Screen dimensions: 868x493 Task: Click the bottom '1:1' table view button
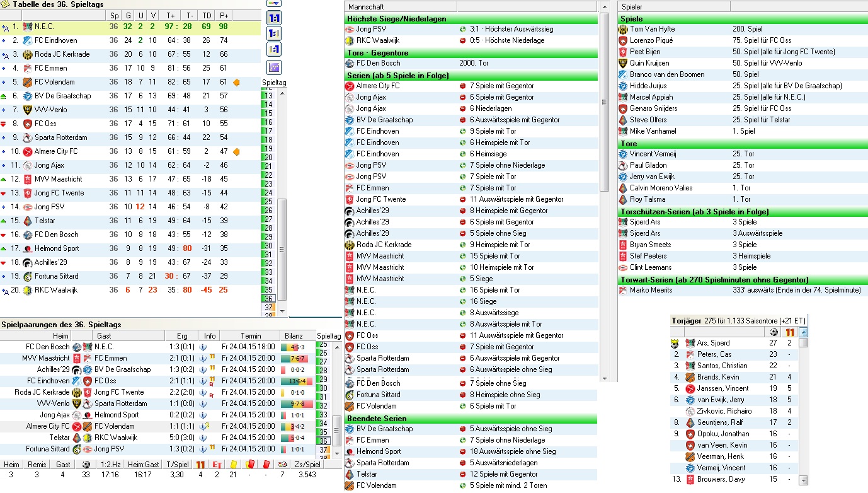pyautogui.click(x=274, y=49)
